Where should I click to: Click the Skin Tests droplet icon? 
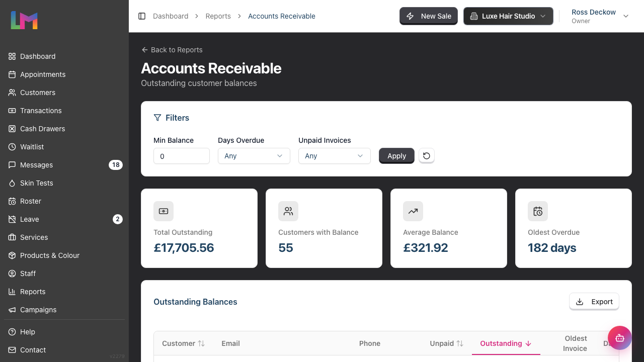click(12, 183)
